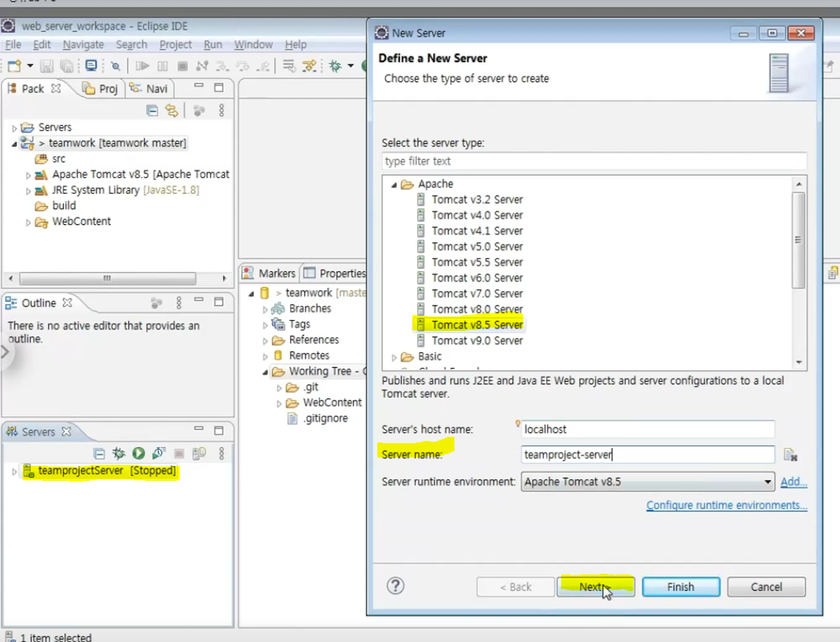This screenshot has height=642, width=840.
Task: Click the Outline view menu three dots
Action: pyautogui.click(x=179, y=302)
